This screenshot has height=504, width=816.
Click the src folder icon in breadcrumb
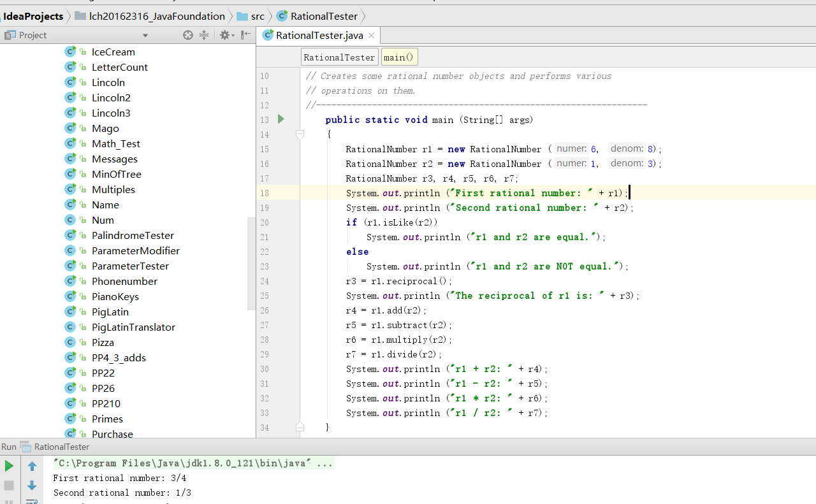pos(242,16)
